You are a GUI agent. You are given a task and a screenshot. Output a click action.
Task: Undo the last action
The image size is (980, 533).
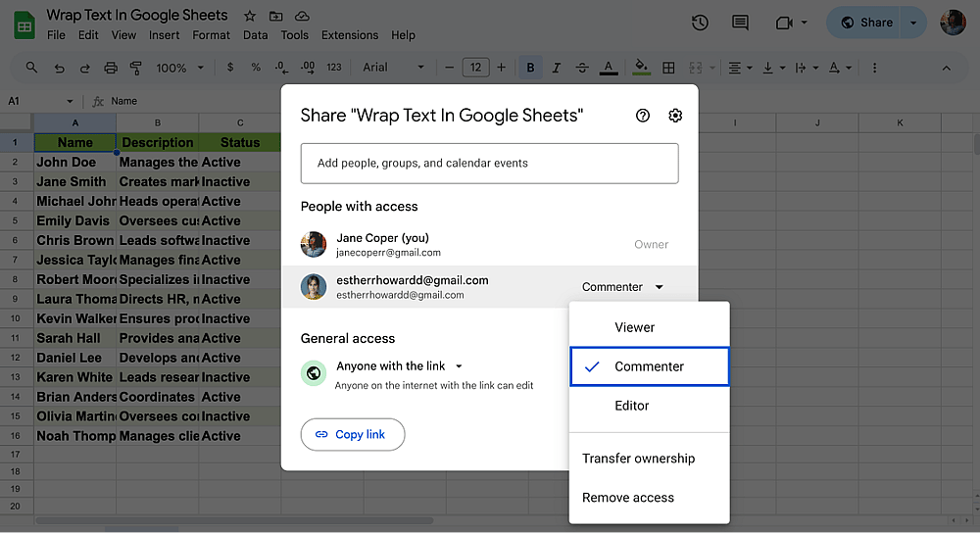60,68
